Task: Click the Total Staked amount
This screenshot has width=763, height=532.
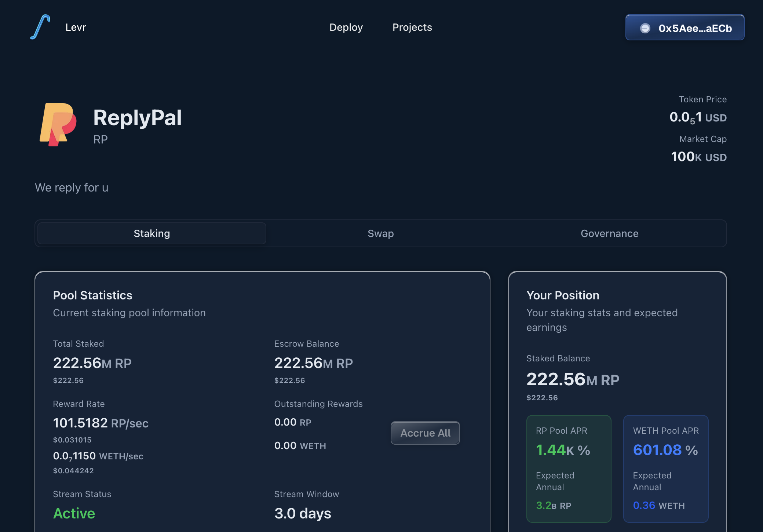Action: click(x=92, y=363)
